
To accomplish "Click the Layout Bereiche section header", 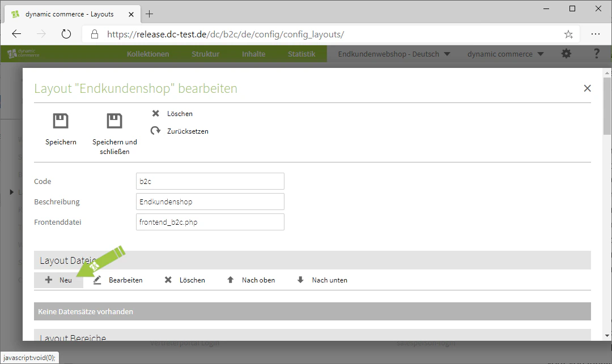I will [x=312, y=335].
